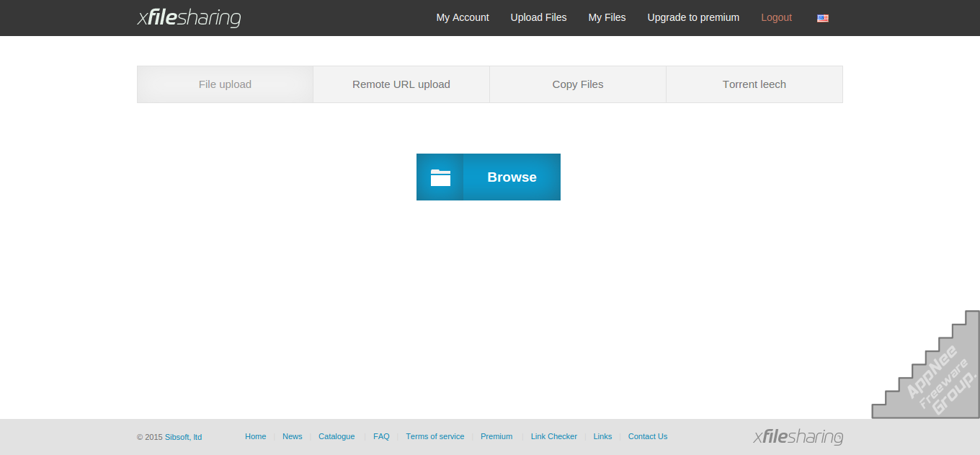Go to Home via the footer link

pyautogui.click(x=256, y=436)
